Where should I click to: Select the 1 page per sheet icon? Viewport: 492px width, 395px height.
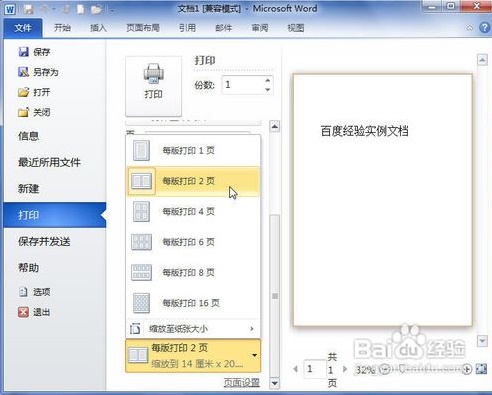coord(141,151)
